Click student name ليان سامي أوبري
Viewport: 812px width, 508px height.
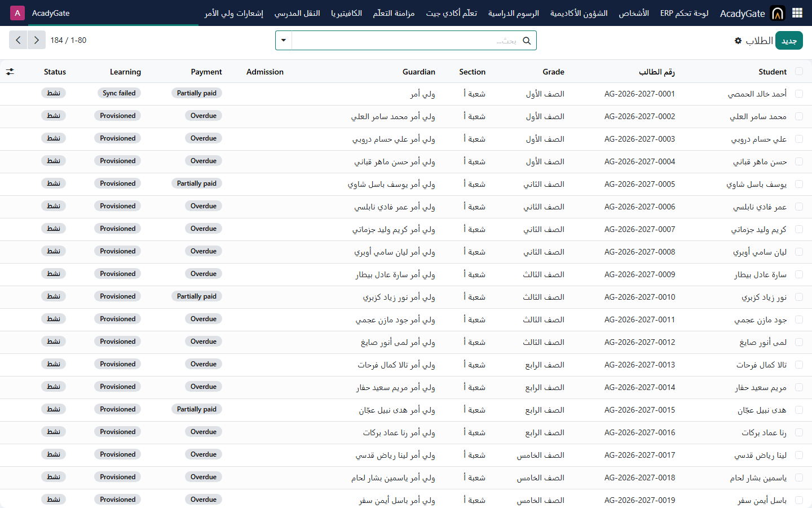(760, 252)
